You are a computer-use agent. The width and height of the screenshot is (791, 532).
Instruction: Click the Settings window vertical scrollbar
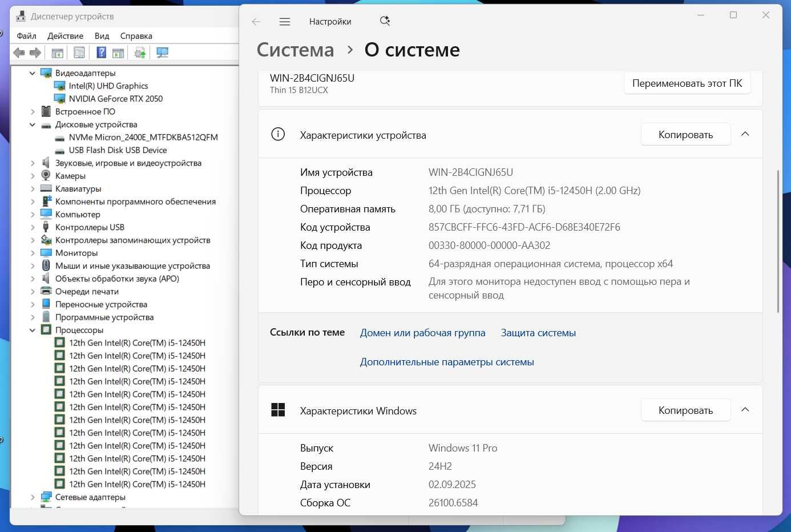[777, 241]
